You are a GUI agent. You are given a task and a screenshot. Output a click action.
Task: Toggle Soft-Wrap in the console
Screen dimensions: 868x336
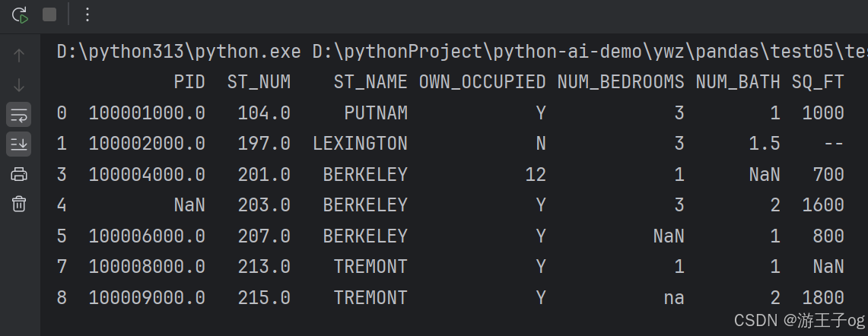click(x=19, y=115)
